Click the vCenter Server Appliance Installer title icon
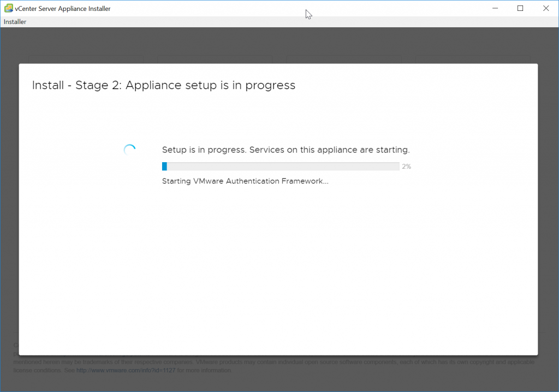 pos(9,8)
